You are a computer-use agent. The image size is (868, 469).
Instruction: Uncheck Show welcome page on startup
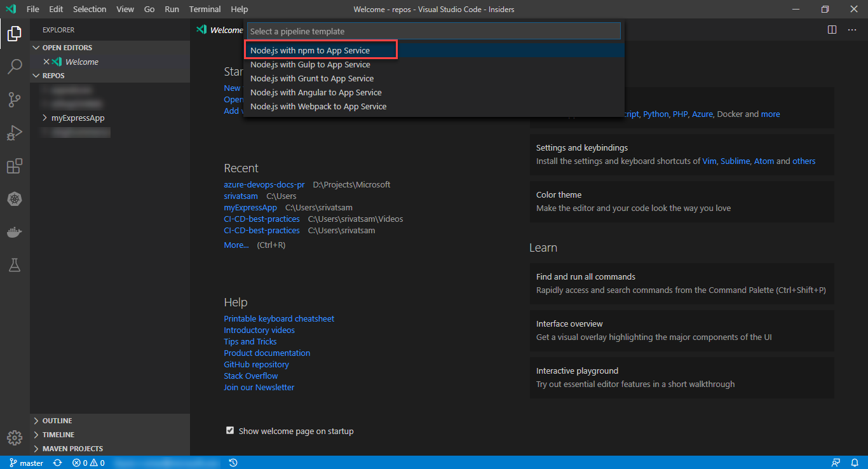click(x=230, y=430)
